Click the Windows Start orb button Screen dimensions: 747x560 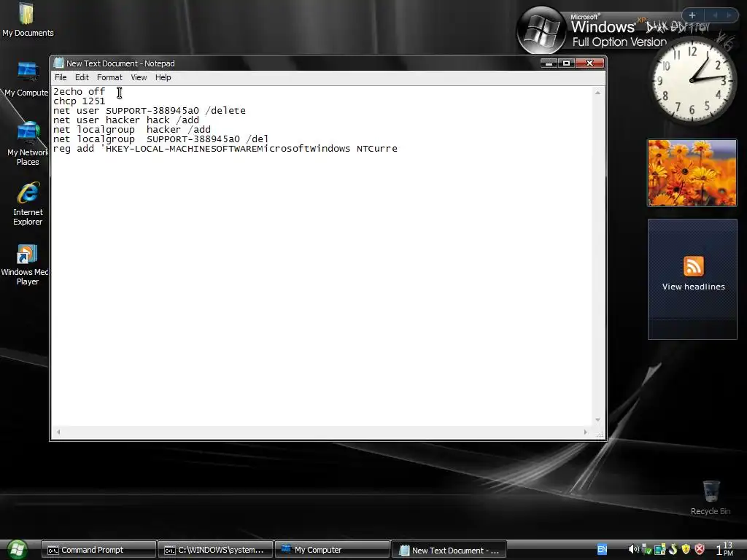coord(18,550)
